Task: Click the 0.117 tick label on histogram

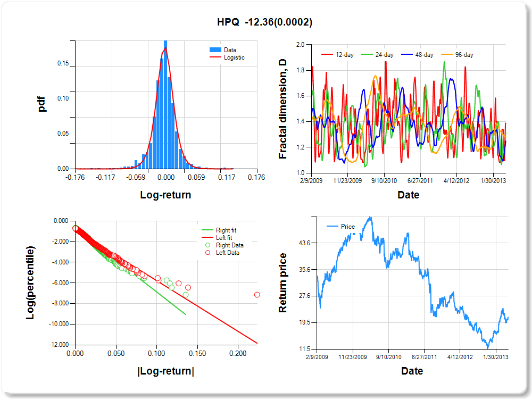Action: (226, 177)
